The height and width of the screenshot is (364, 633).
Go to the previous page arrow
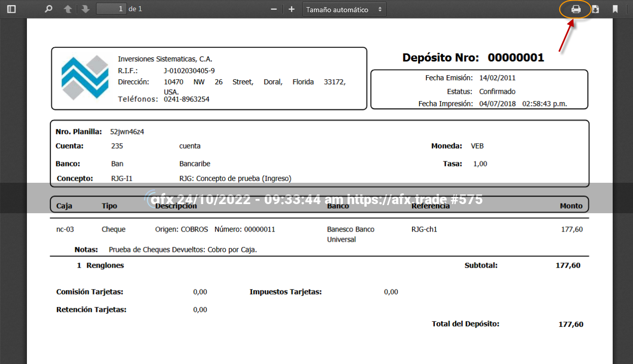pos(68,9)
